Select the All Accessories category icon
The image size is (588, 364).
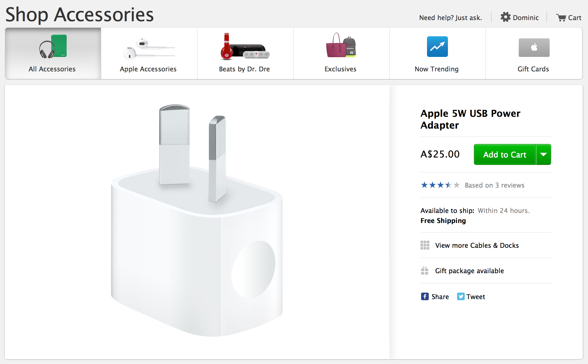coord(52,47)
